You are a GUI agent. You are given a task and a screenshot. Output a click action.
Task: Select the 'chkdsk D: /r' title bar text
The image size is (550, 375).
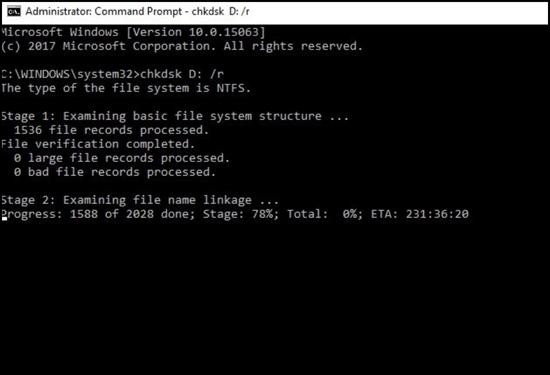[x=221, y=12]
